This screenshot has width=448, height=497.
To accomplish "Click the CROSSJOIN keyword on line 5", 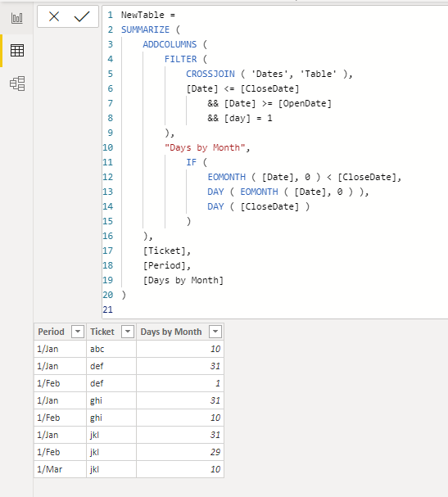I will (210, 74).
